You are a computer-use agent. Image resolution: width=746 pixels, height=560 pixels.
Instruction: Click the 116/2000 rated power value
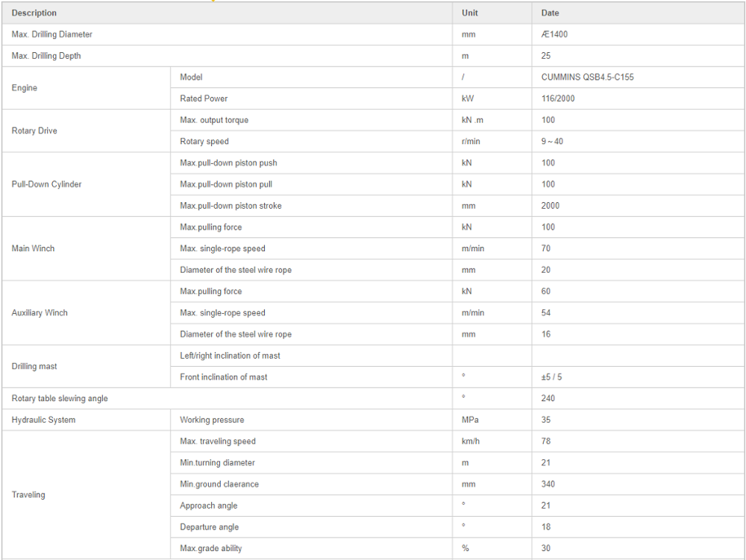point(558,98)
